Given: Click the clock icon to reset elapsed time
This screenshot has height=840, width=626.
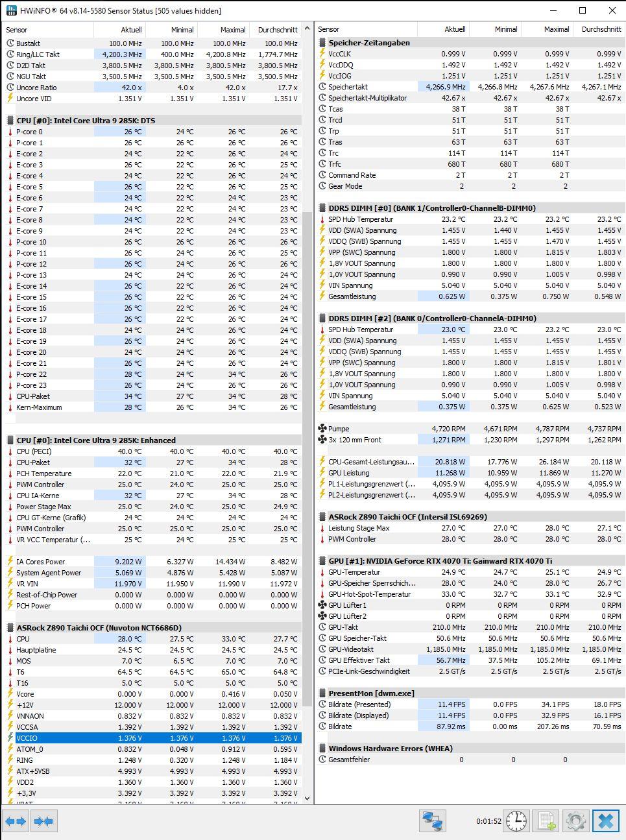Looking at the screenshot, I should click(516, 821).
